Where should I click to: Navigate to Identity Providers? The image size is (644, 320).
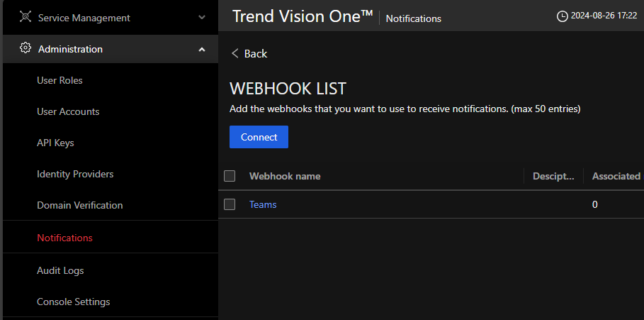click(x=75, y=174)
